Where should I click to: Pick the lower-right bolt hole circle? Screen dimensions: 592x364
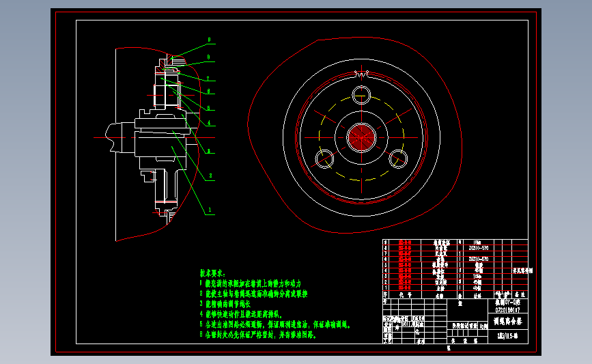(398, 158)
